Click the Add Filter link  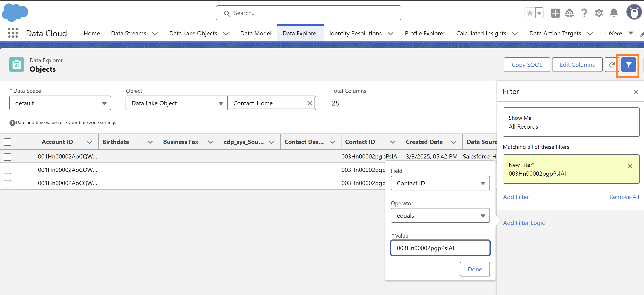point(516,197)
